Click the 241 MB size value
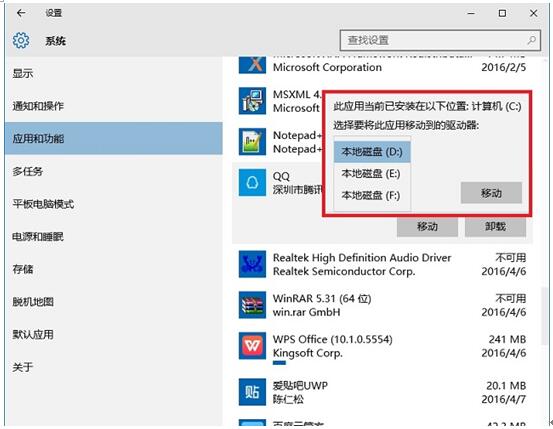The height and width of the screenshot is (429, 553). 507,339
